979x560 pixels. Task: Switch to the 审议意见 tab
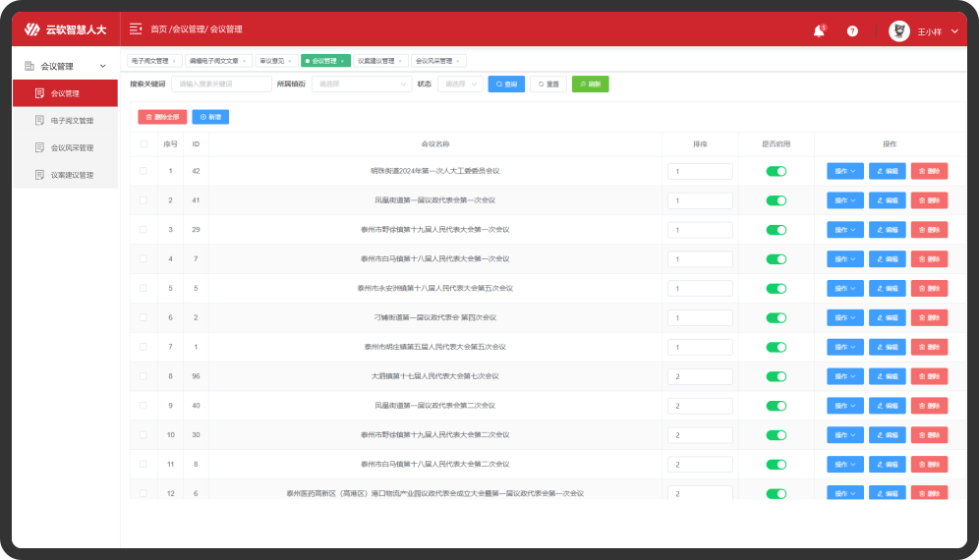[x=274, y=61]
